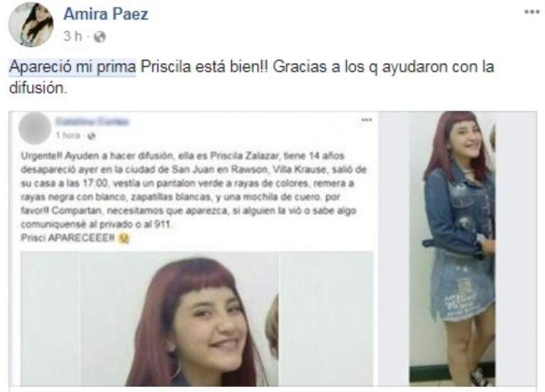Open Amira Paez's profile picture
Viewport: 545px width, 392px height.
coord(31,25)
